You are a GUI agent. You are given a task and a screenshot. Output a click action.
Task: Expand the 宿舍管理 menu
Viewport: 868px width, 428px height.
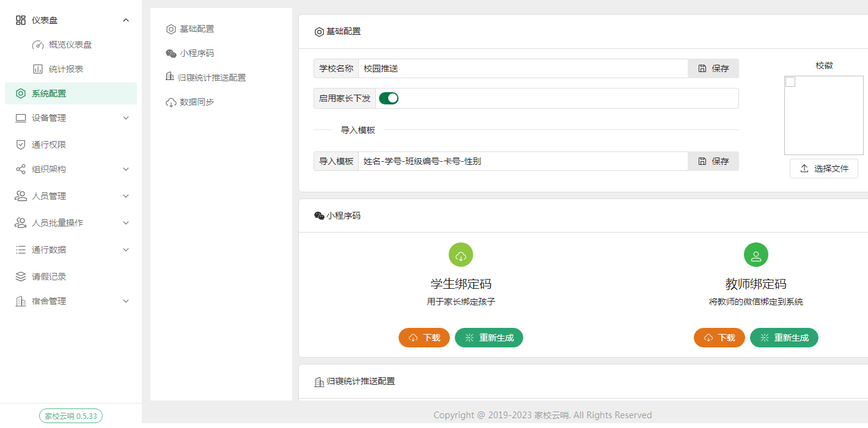[126, 301]
